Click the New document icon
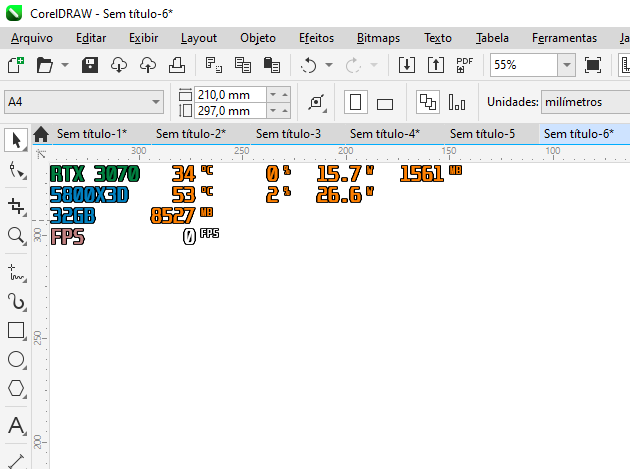This screenshot has width=630, height=469. coord(16,65)
